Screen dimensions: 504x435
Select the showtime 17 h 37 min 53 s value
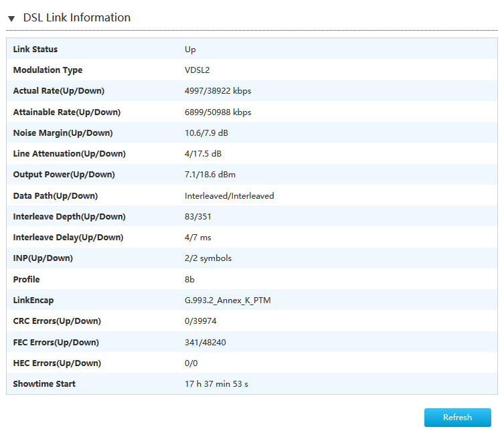[217, 384]
